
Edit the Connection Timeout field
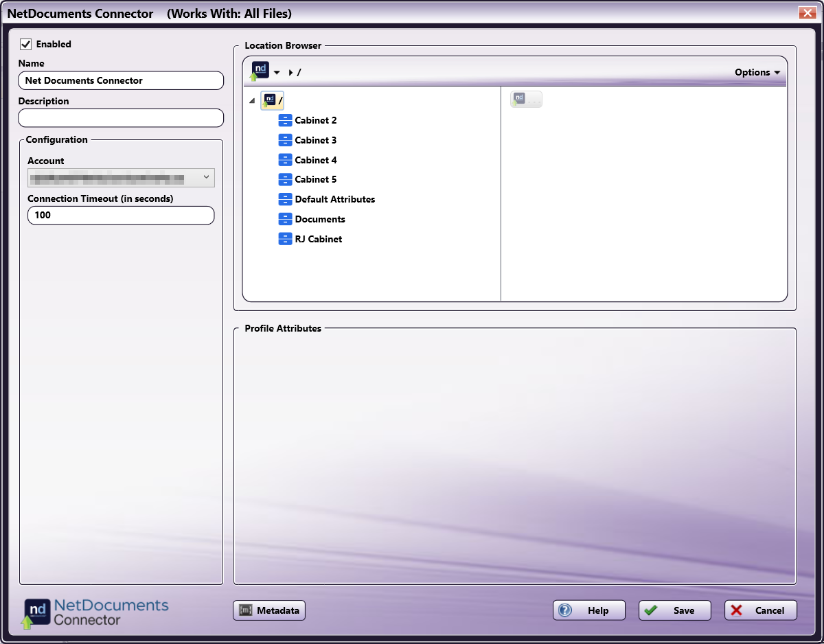[121, 215]
